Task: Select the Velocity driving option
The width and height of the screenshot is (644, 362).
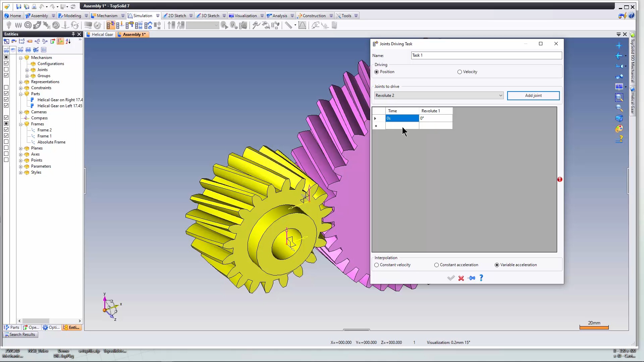Action: pyautogui.click(x=467, y=72)
